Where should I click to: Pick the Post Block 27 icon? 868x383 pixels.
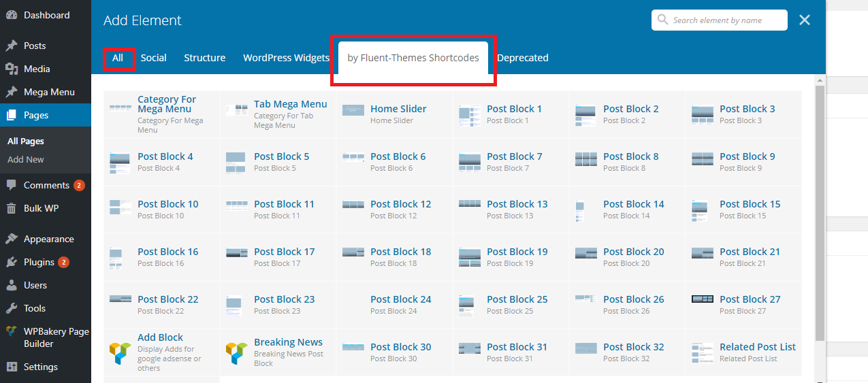click(702, 299)
